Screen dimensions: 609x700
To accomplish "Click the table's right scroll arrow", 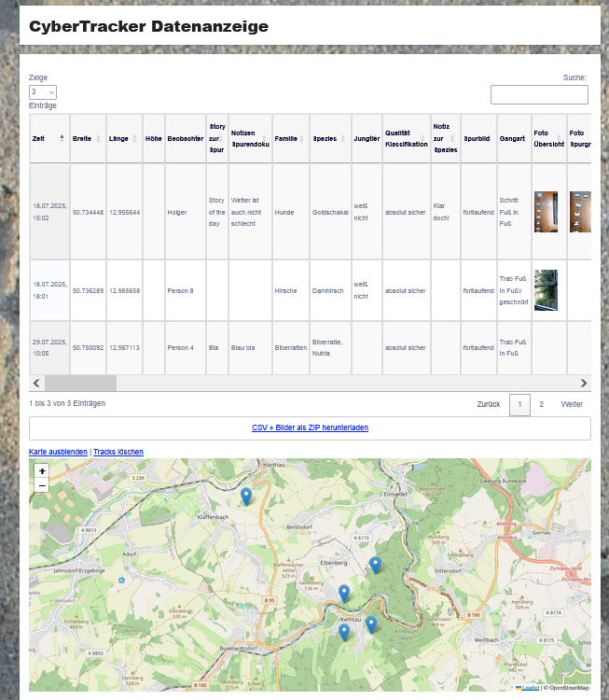I will point(584,383).
